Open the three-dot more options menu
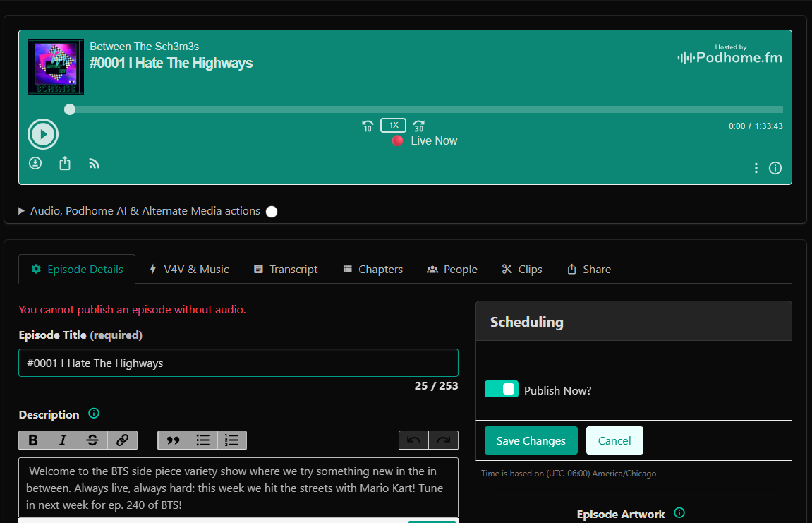The width and height of the screenshot is (812, 523). pos(756,168)
